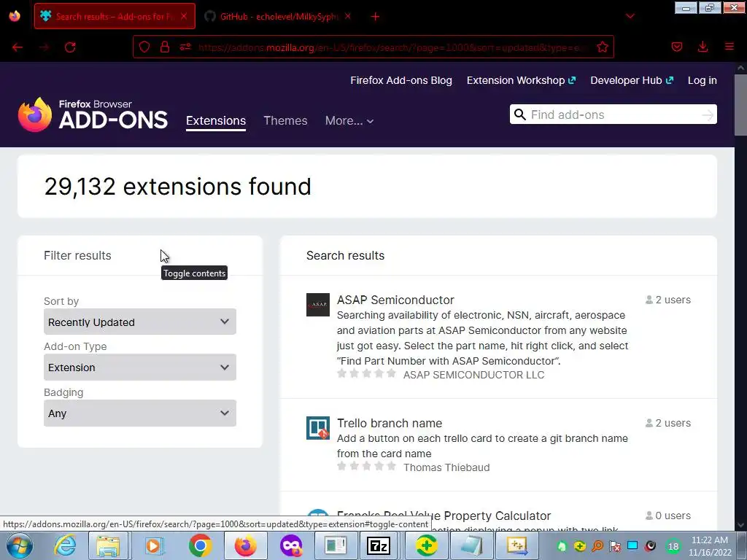Bookmark this page with the star
The width and height of the screenshot is (747, 560).
pos(602,47)
